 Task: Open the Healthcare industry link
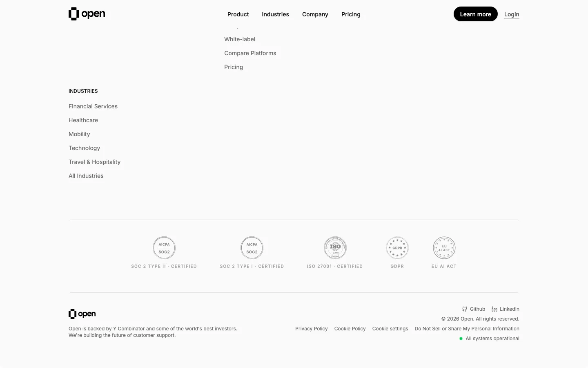(x=83, y=120)
